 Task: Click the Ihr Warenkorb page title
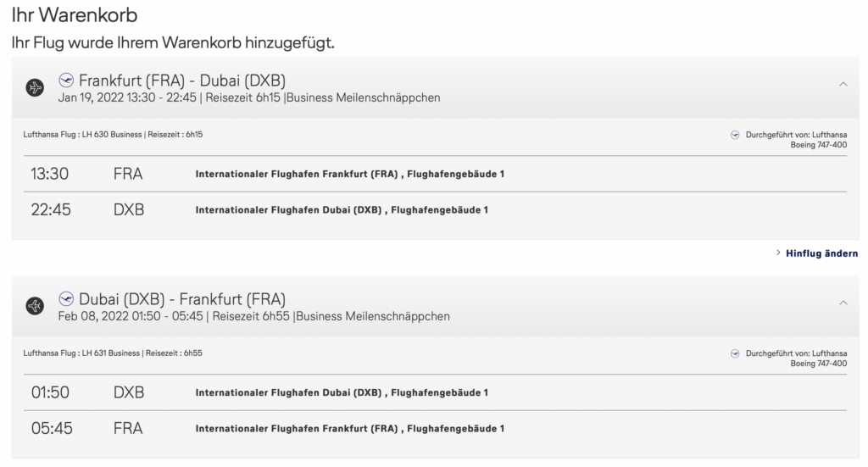tap(75, 15)
